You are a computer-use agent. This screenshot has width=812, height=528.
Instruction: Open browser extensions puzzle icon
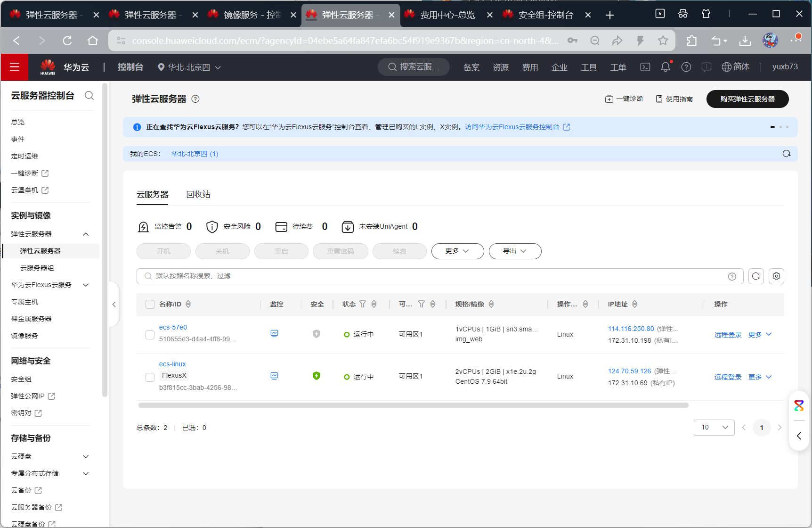(691, 41)
